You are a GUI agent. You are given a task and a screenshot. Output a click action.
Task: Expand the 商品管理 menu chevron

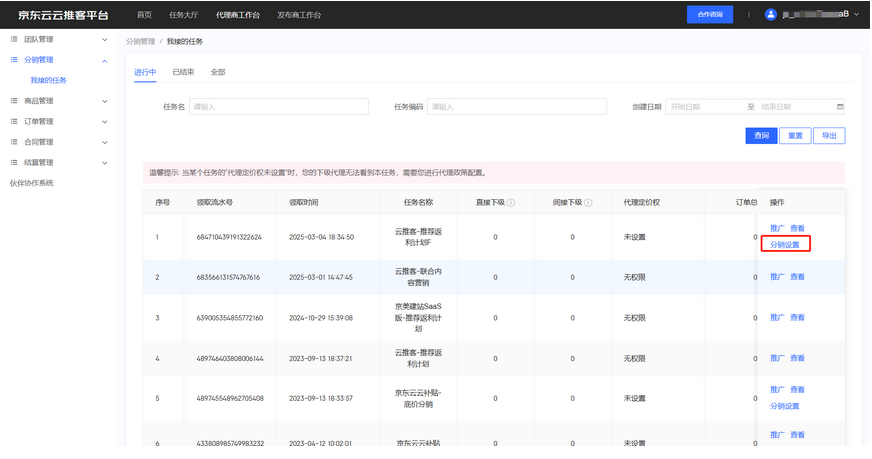coord(105,101)
